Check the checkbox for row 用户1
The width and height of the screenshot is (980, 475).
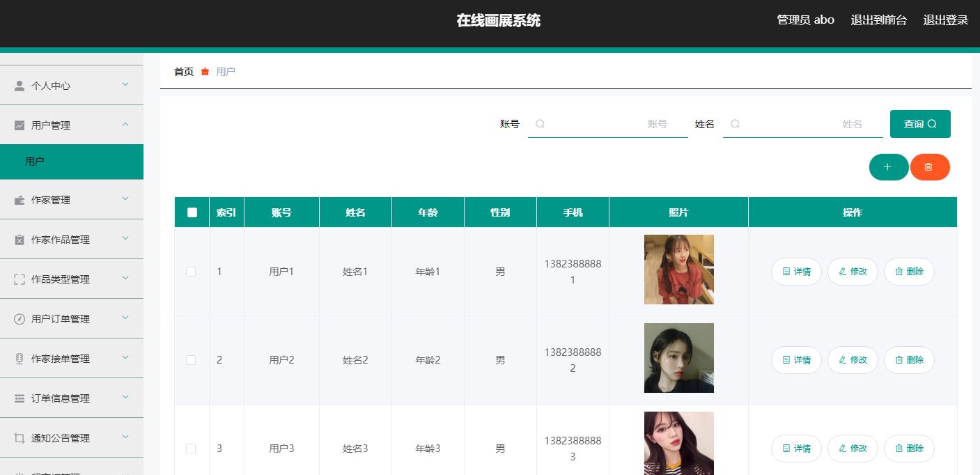191,272
